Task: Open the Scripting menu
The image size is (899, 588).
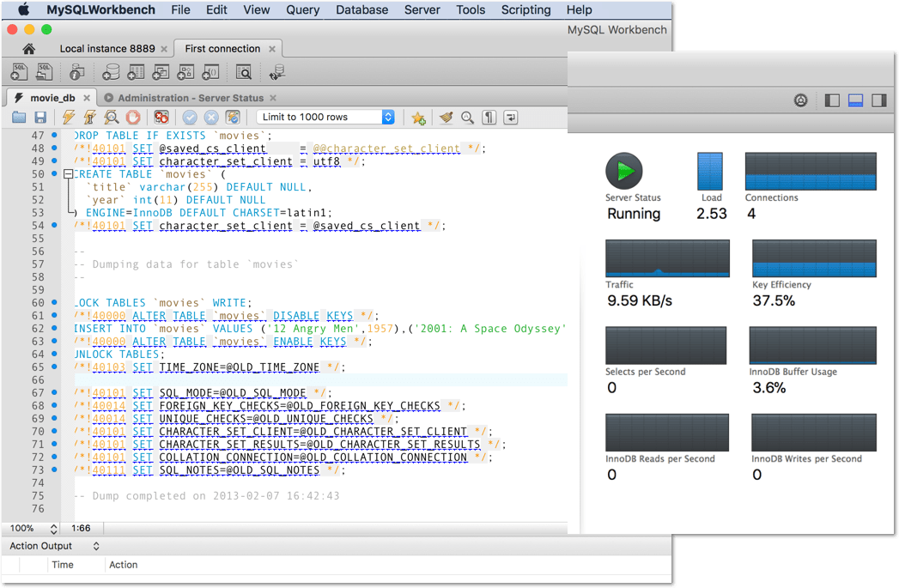Action: coord(525,9)
